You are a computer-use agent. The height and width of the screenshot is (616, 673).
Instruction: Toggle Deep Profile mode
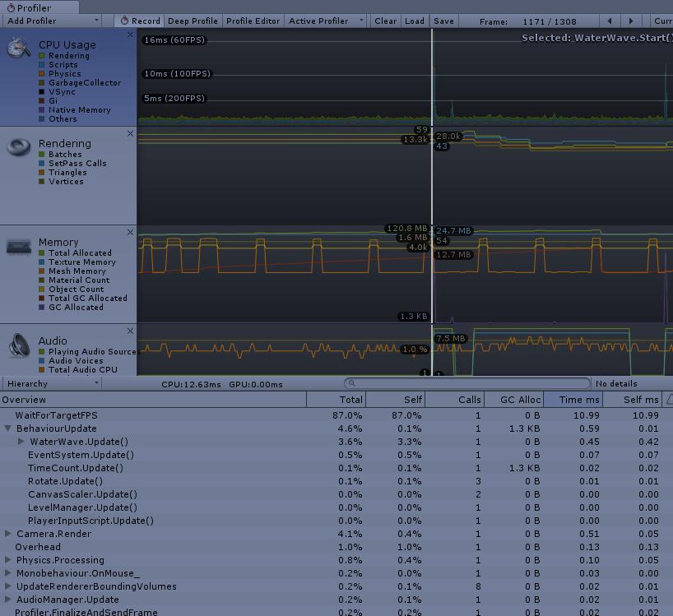tap(193, 21)
